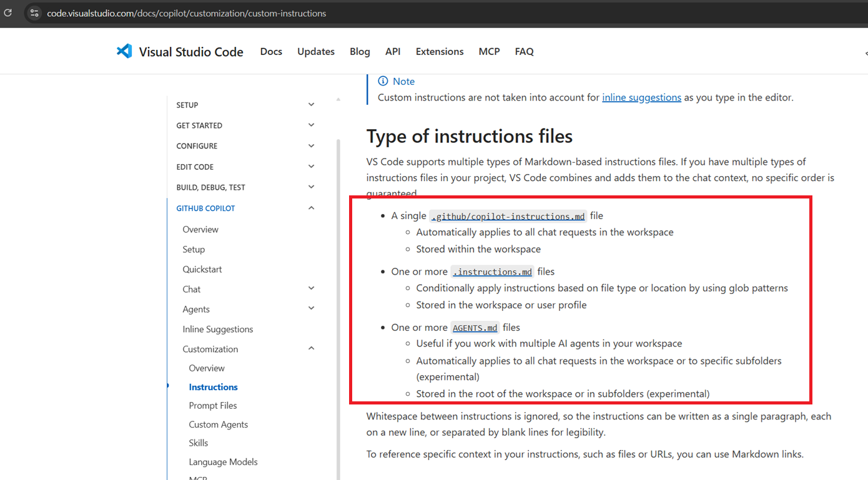Expand the Agents subsection chevron
868x480 pixels.
(312, 308)
